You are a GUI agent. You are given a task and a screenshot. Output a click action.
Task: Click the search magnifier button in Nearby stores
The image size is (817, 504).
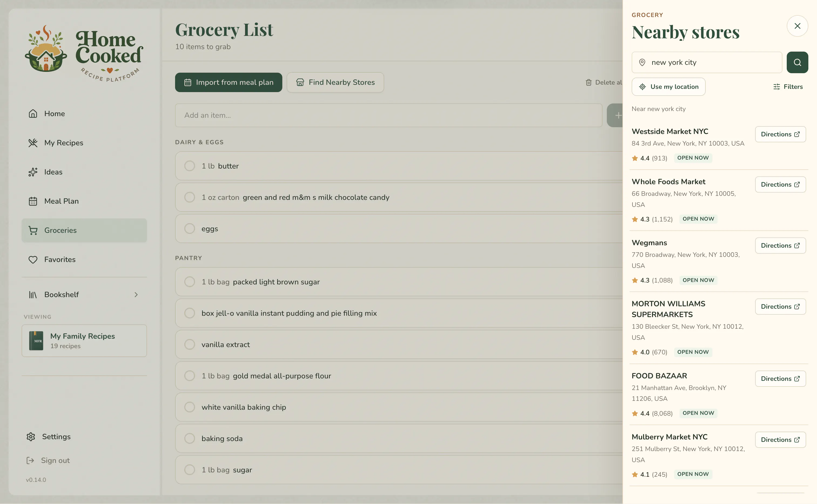797,62
